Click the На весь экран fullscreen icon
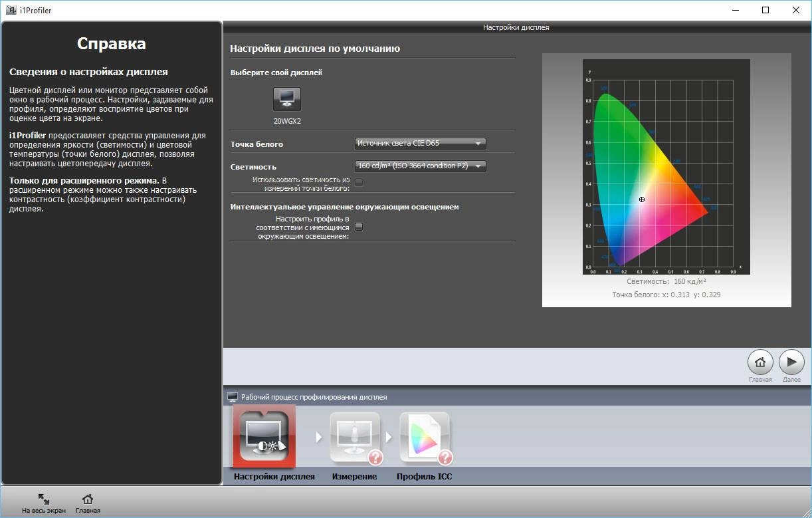812x518 pixels. pyautogui.click(x=44, y=499)
